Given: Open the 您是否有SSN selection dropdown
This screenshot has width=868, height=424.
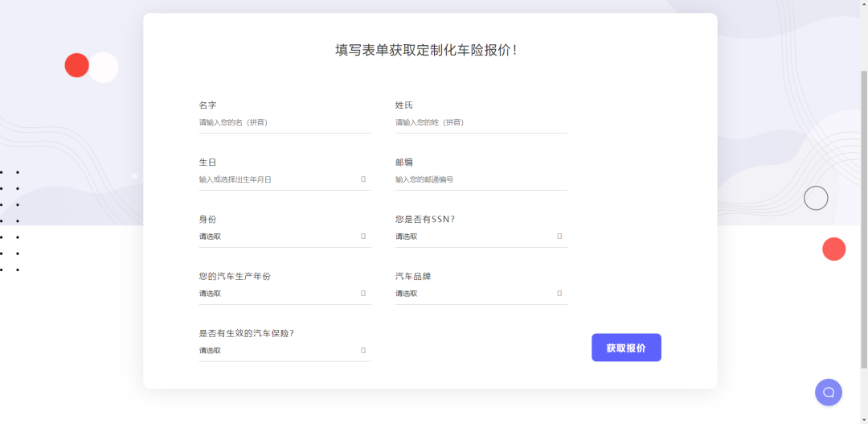Looking at the screenshot, I should [x=470, y=237].
